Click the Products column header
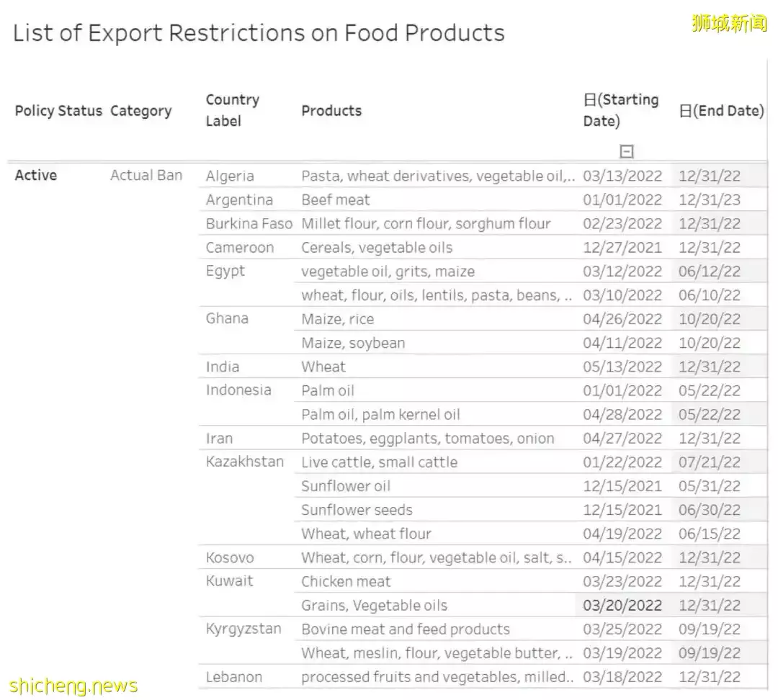The width and height of the screenshot is (778, 700). [331, 111]
